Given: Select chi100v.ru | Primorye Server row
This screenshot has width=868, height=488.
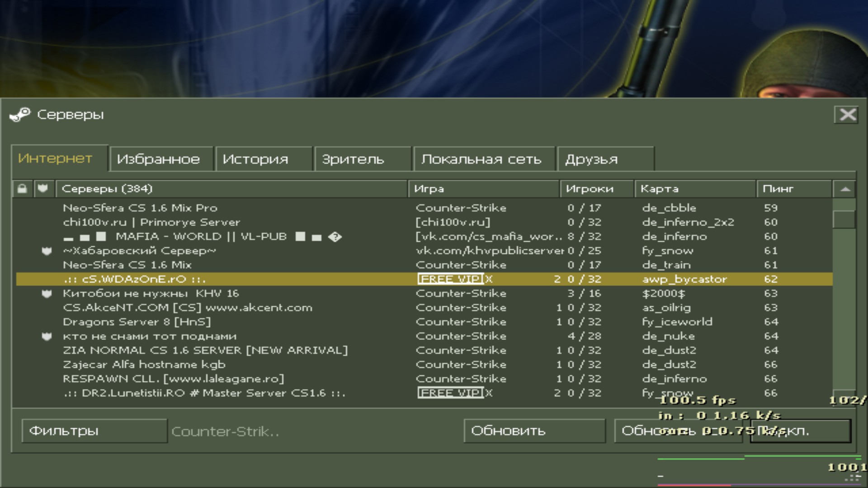Looking at the screenshot, I should click(424, 222).
